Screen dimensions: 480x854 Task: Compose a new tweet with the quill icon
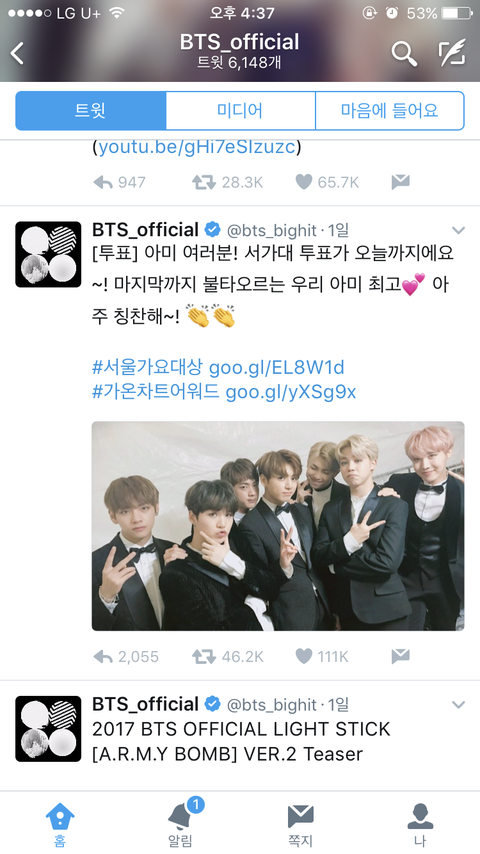[452, 52]
